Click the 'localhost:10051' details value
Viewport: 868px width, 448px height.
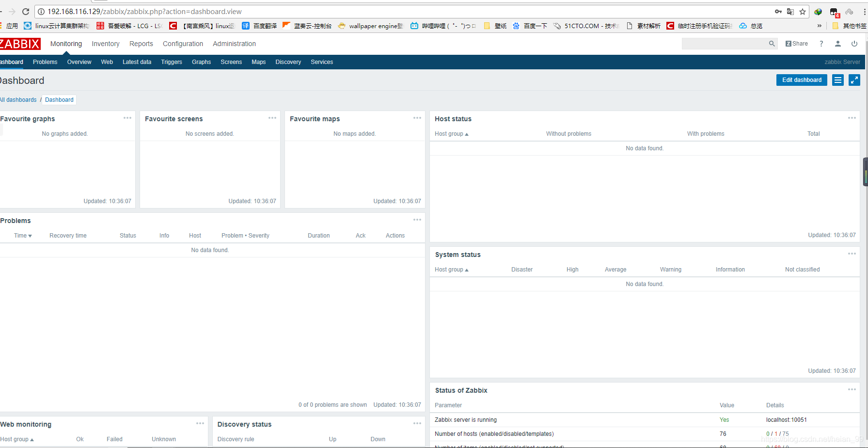tap(787, 420)
